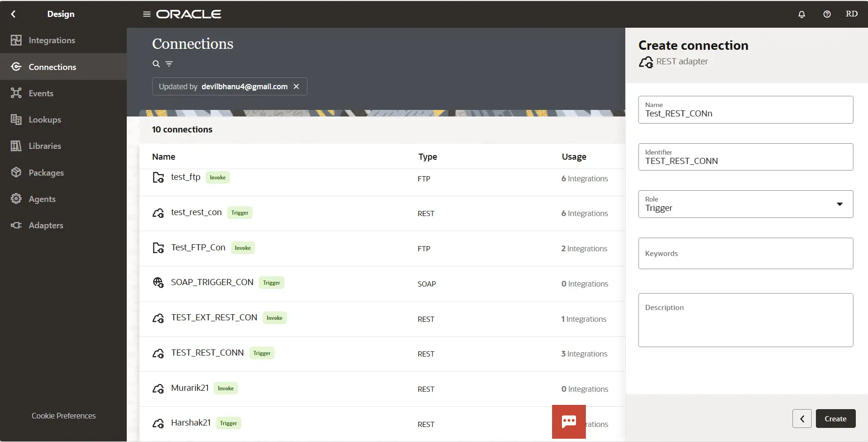
Task: Collapse the Design menu with back arrow
Action: click(x=13, y=14)
